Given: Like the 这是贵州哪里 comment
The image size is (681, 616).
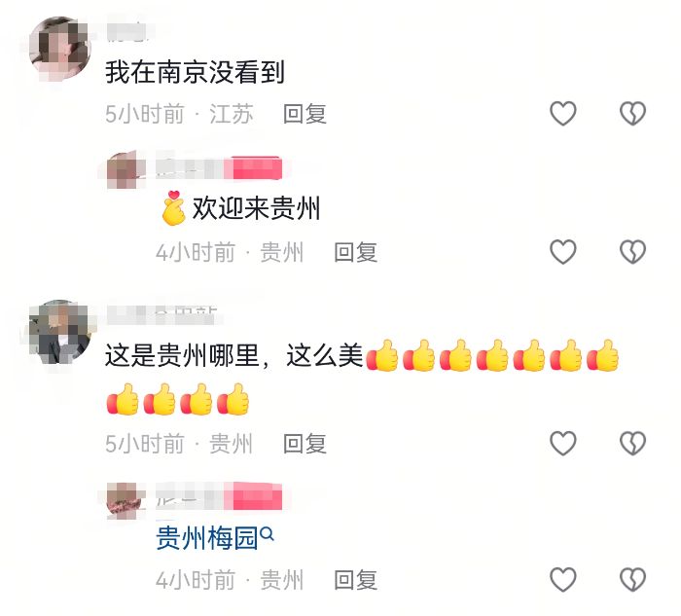Looking at the screenshot, I should pos(563,443).
